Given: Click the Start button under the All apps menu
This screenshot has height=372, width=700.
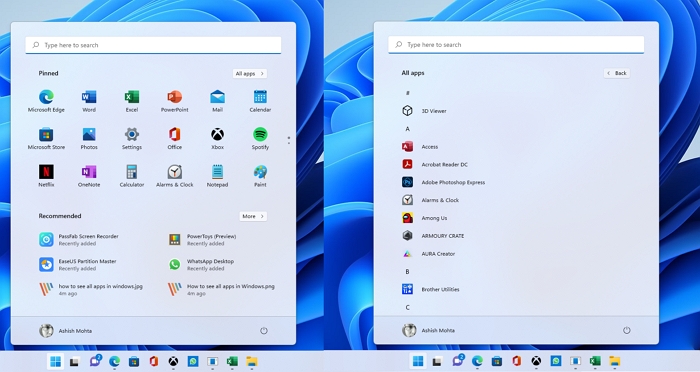Looking at the screenshot, I should 418,361.
